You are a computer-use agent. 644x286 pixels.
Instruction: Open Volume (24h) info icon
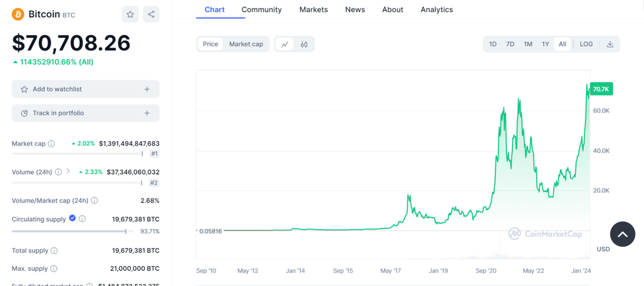58,172
